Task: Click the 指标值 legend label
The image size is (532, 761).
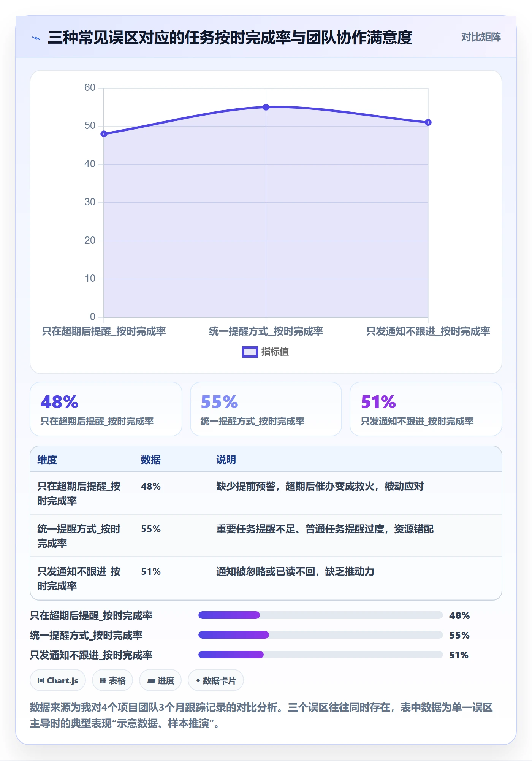Action: click(275, 352)
